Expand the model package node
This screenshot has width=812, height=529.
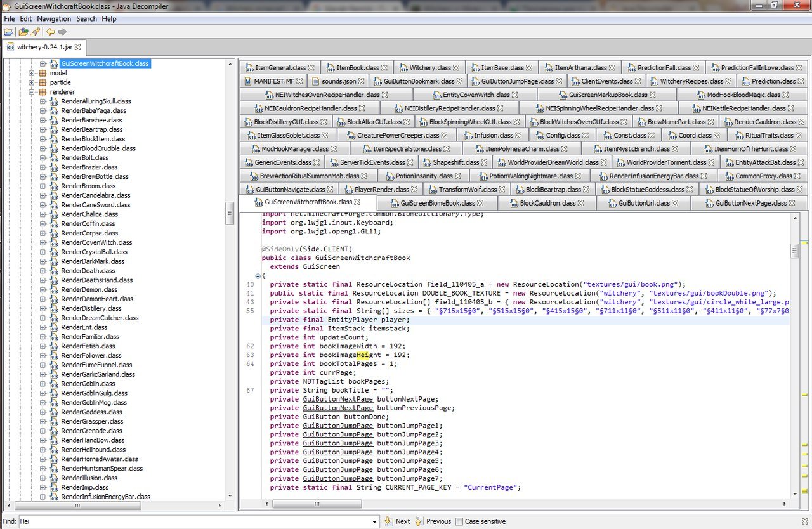click(32, 73)
